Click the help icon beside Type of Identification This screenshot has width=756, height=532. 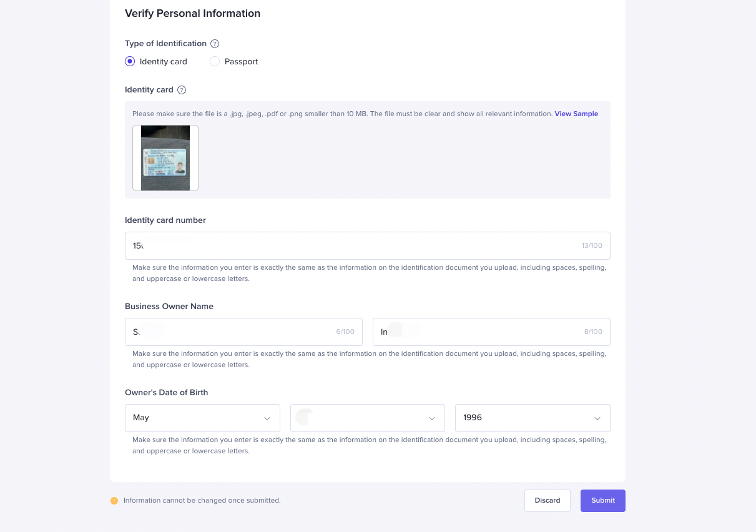pos(215,44)
